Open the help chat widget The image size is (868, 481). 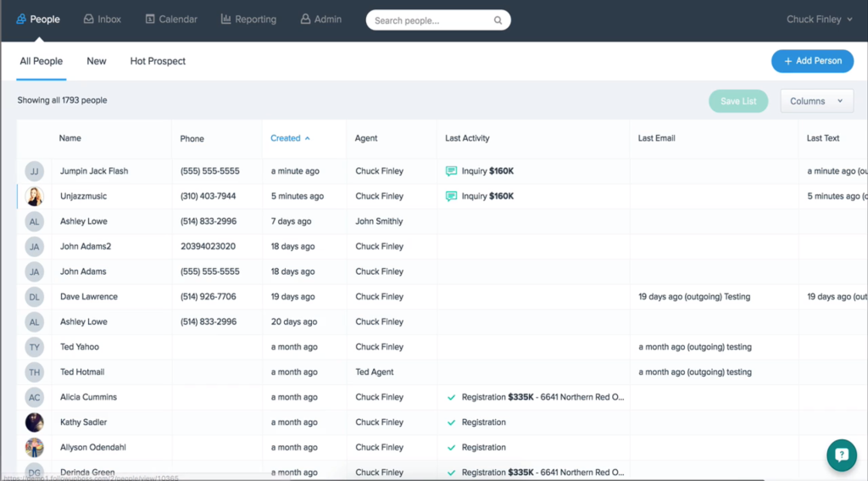(x=842, y=455)
